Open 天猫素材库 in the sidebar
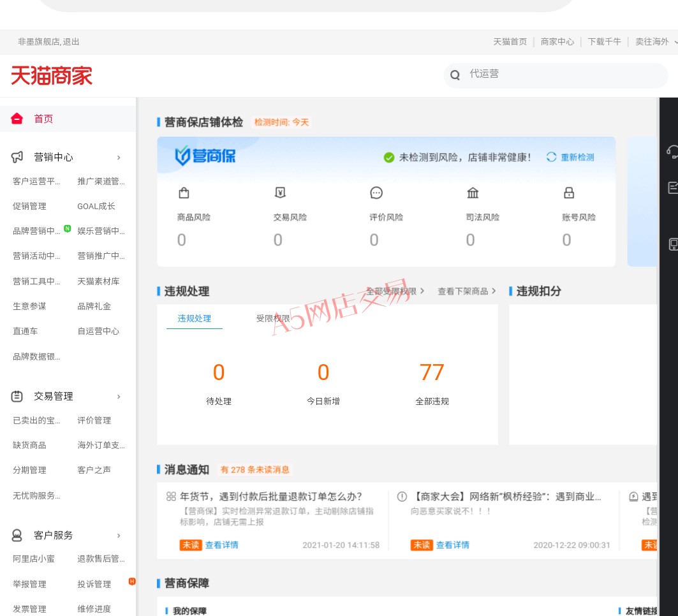 [99, 281]
